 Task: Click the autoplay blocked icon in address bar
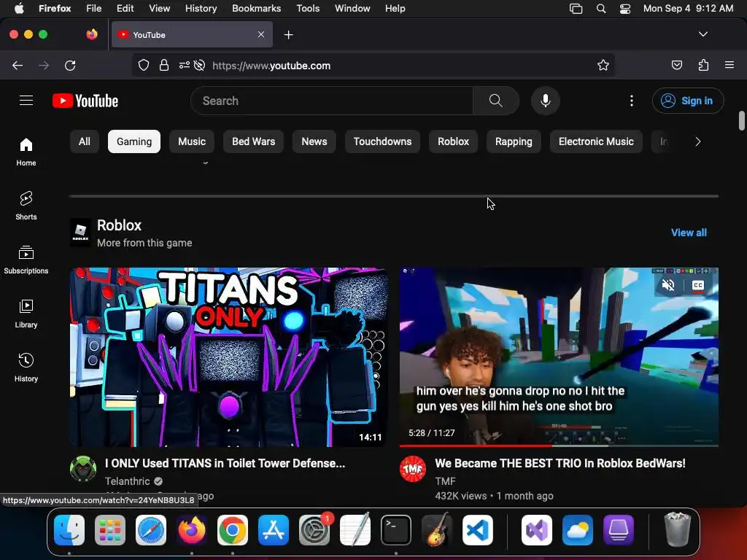(x=200, y=65)
